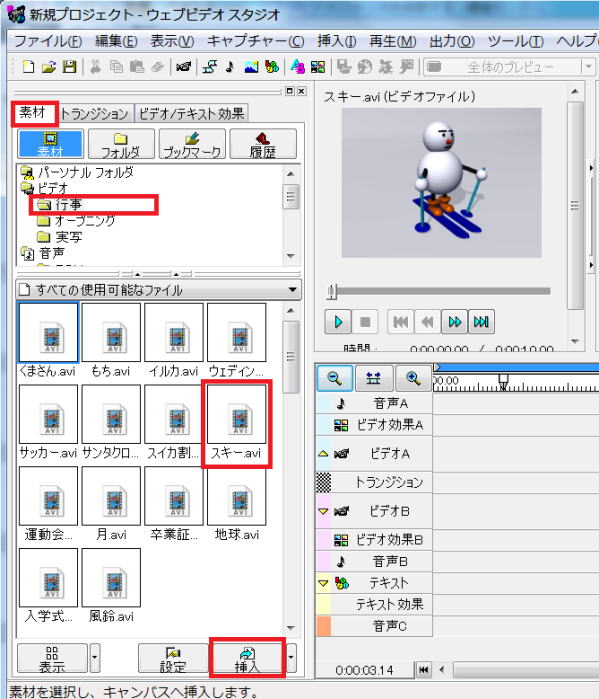Click the eraser delete icon

(157, 67)
